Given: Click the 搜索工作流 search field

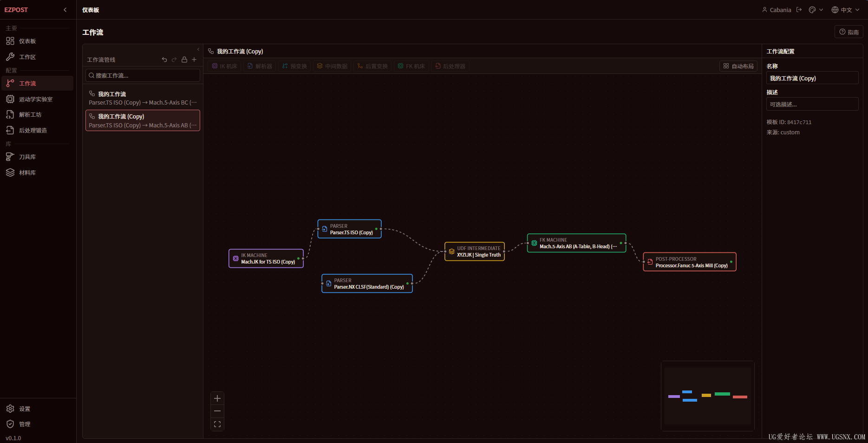Looking at the screenshot, I should (143, 75).
